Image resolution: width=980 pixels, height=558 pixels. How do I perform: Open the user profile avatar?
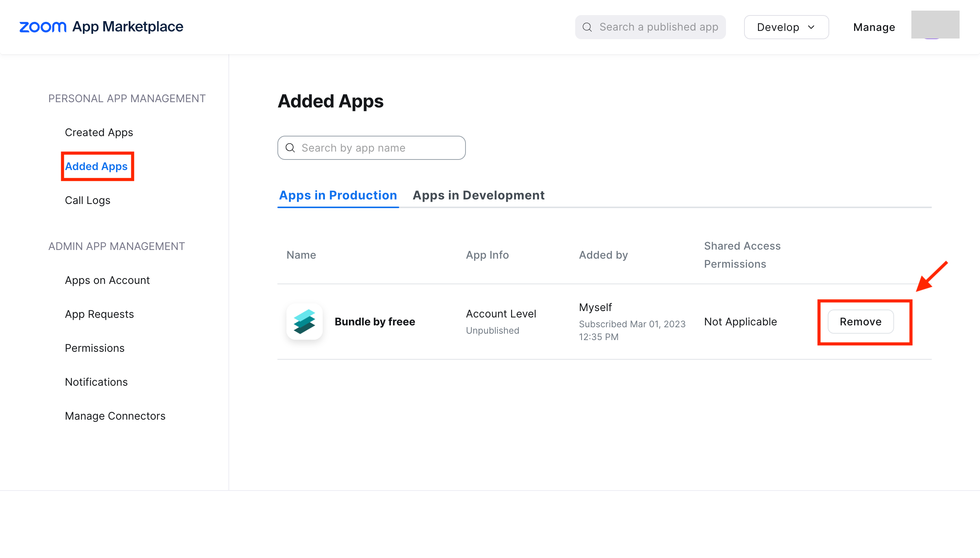coord(935,25)
